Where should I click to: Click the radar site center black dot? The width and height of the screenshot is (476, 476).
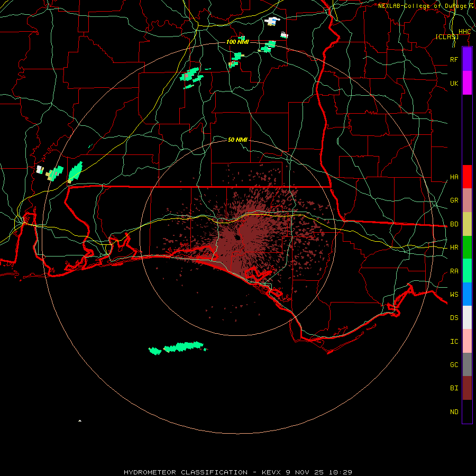pos(237,237)
